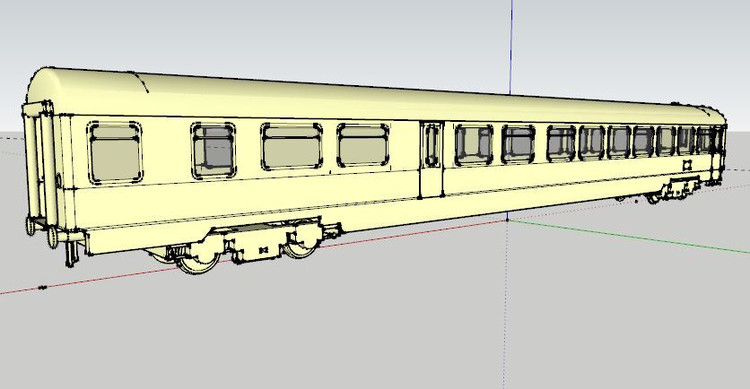Click the leftmost window of the train car
Viewport: 750px width, 389px height.
115,153
